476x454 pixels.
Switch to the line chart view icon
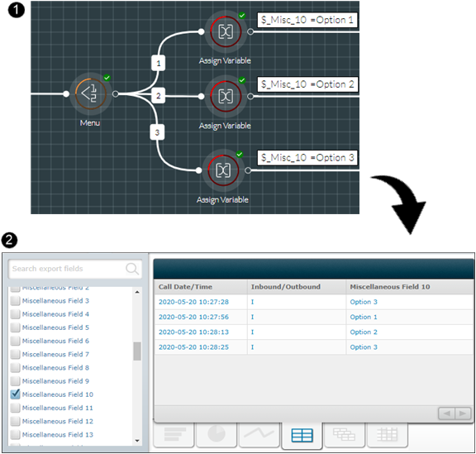point(259,434)
